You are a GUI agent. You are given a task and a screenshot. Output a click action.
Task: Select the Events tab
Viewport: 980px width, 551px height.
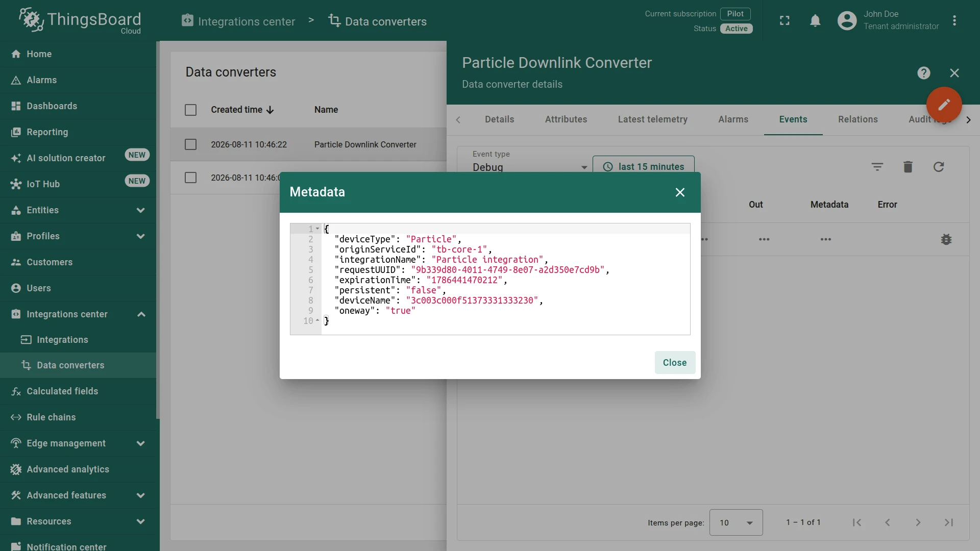793,119
